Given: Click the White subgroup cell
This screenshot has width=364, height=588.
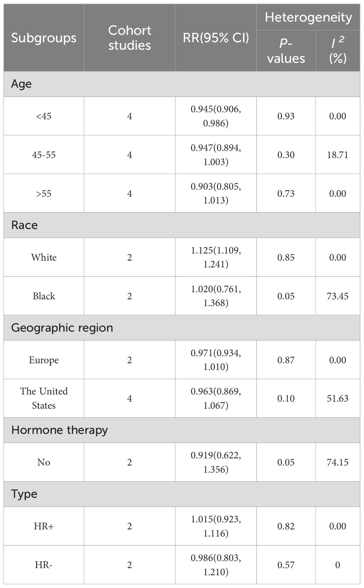Looking at the screenshot, I should (x=44, y=257).
